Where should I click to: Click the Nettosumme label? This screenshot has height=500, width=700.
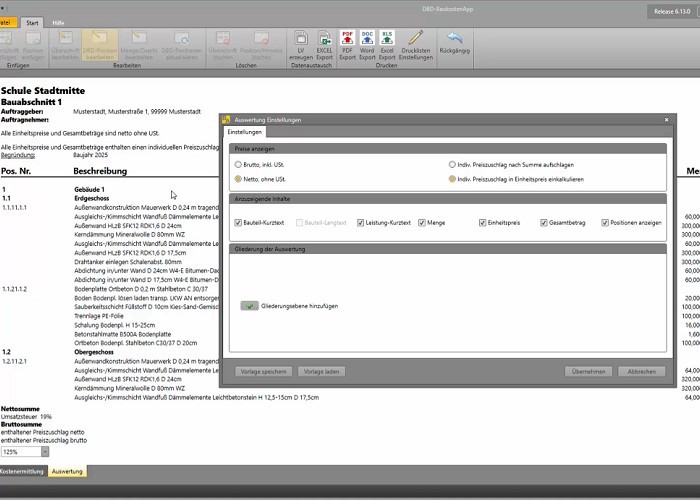coord(20,408)
